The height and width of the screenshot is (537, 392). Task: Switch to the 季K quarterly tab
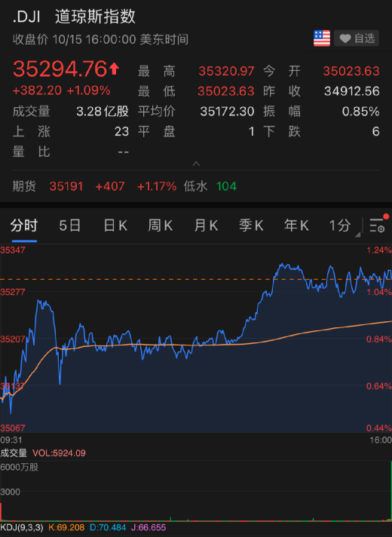[x=251, y=226]
